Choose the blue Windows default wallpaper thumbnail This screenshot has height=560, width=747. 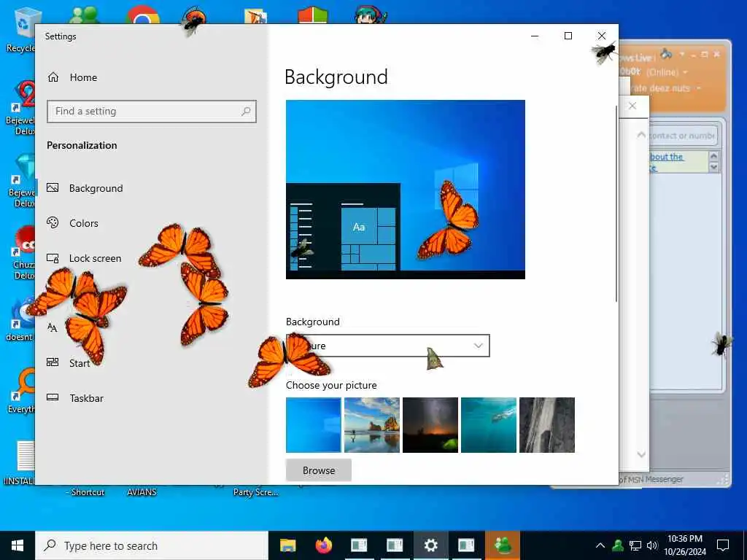tap(314, 425)
